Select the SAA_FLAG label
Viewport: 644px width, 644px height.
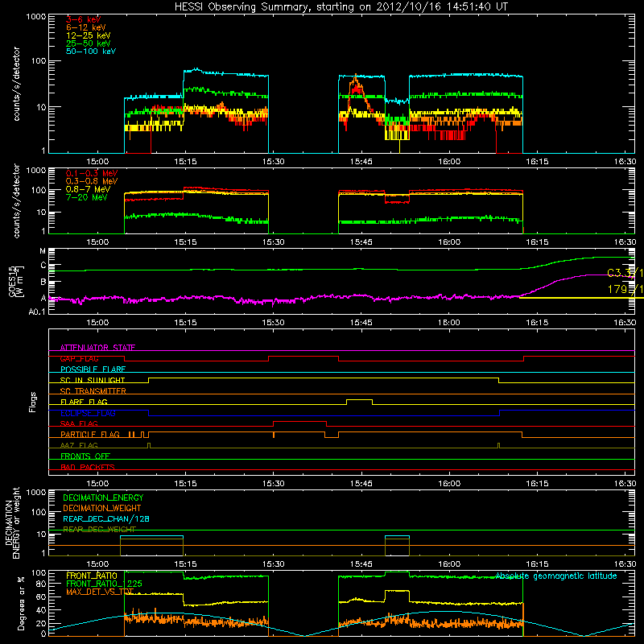pyautogui.click(x=79, y=423)
